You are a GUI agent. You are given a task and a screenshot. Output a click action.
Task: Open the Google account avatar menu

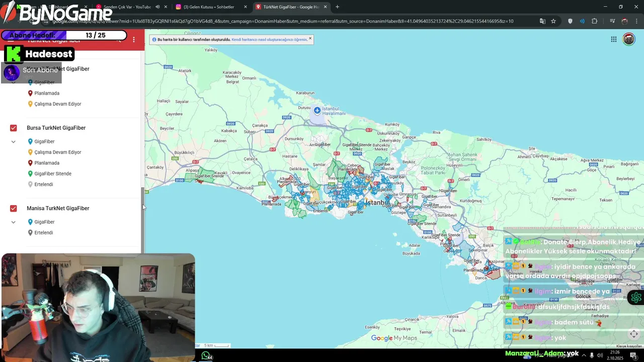point(629,39)
